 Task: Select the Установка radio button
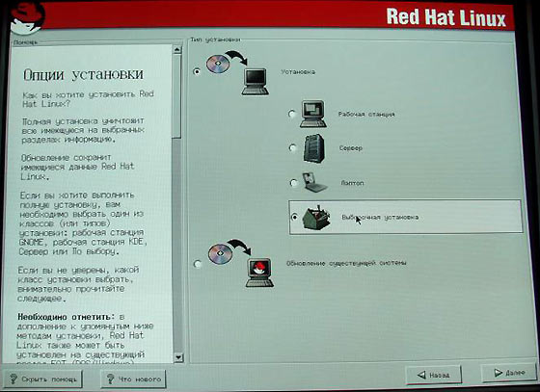197,72
